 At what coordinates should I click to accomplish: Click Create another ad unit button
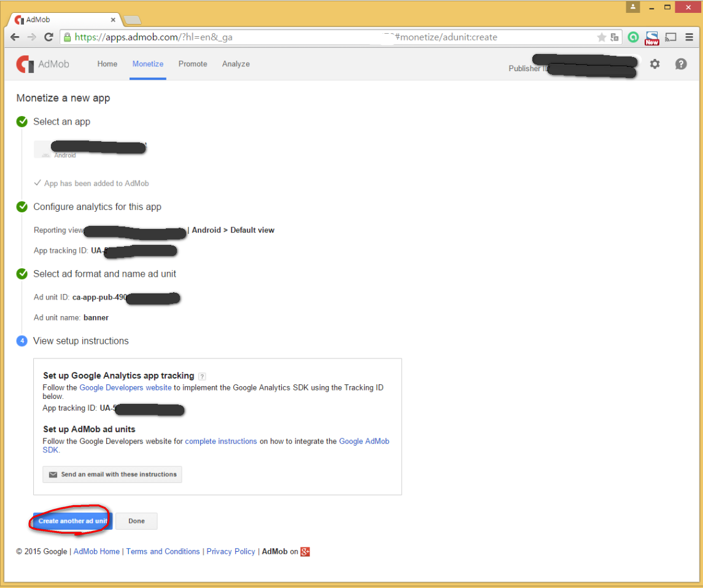pyautogui.click(x=72, y=520)
